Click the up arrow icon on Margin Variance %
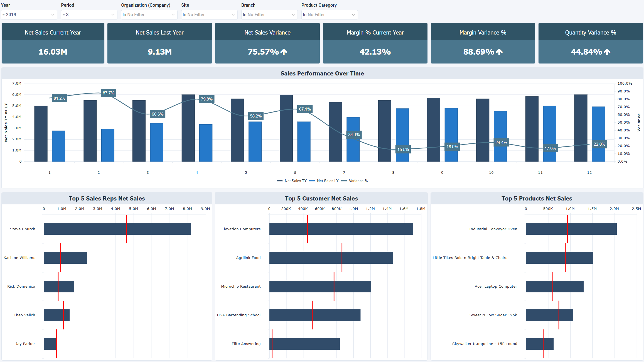The width and height of the screenshot is (644, 362). click(499, 52)
